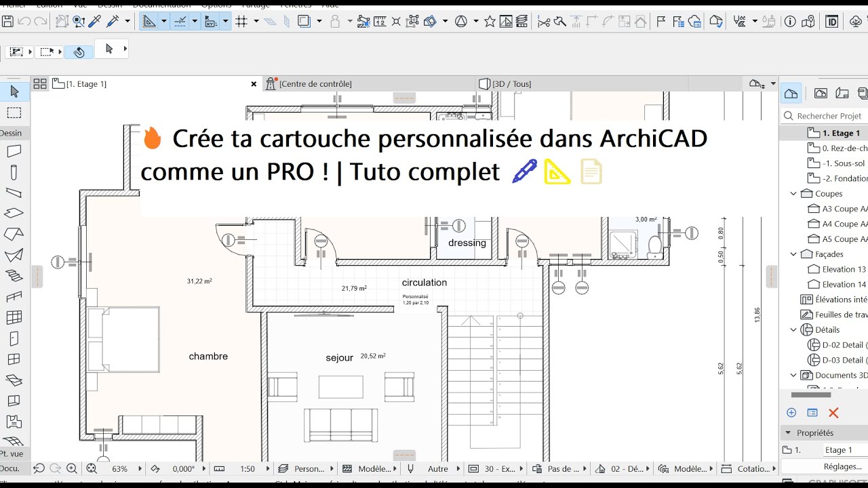Open the Layout Book navigator tab

pos(842,93)
